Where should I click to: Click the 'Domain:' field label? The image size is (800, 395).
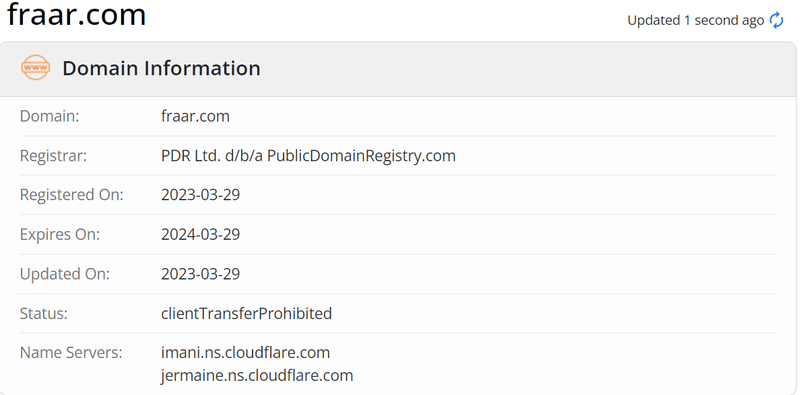coord(49,116)
